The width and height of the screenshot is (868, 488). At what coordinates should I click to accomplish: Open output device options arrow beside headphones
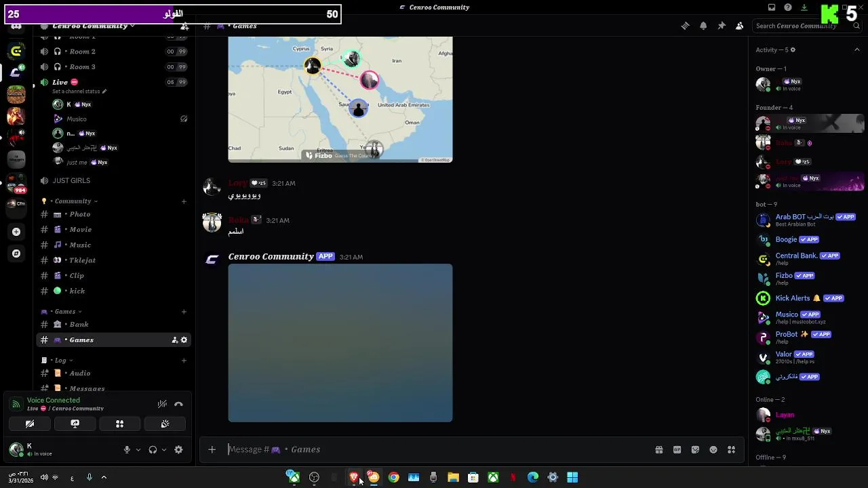(x=164, y=449)
